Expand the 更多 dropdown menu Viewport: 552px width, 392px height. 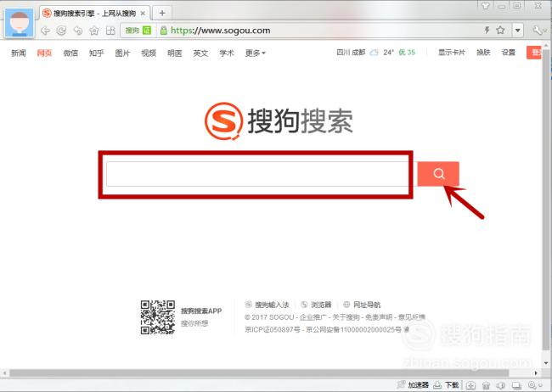(256, 53)
